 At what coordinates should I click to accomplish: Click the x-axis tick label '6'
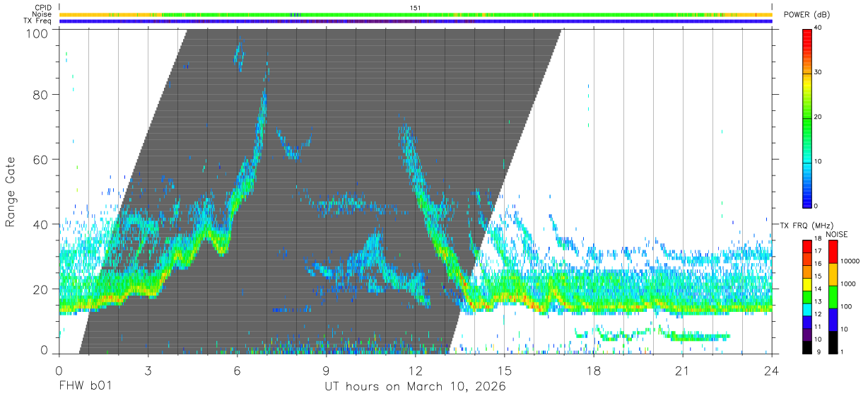tap(237, 370)
